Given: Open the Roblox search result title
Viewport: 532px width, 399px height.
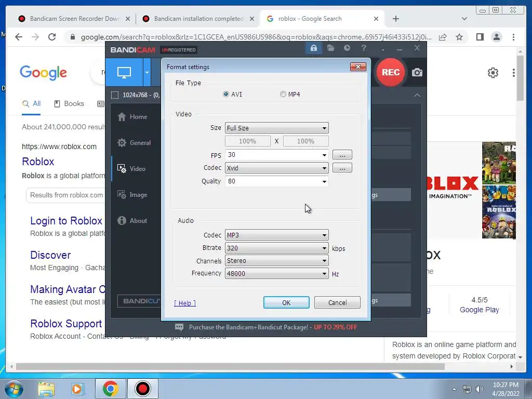Looking at the screenshot, I should (38, 162).
